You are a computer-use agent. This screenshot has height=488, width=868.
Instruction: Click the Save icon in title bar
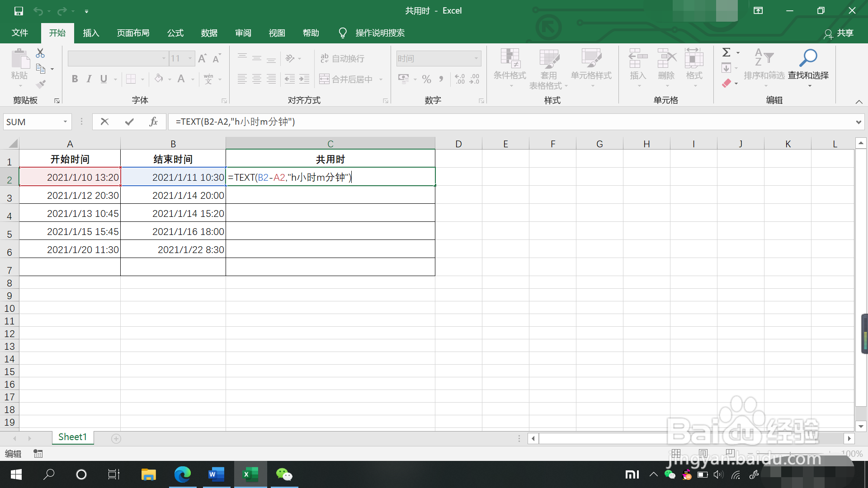pyautogui.click(x=19, y=11)
